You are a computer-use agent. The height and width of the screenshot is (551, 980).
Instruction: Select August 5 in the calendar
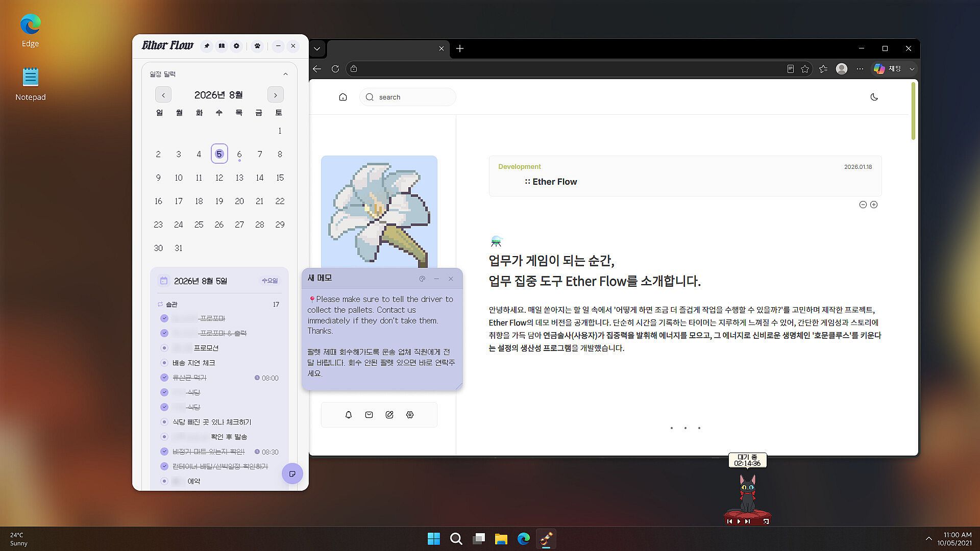pyautogui.click(x=219, y=154)
